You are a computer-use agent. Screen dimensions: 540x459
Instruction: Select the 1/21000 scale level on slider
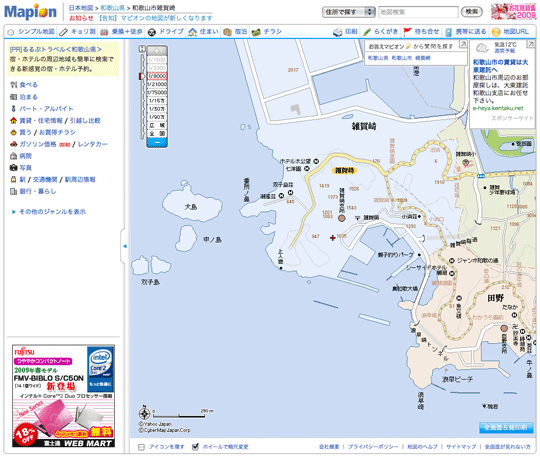tap(157, 84)
